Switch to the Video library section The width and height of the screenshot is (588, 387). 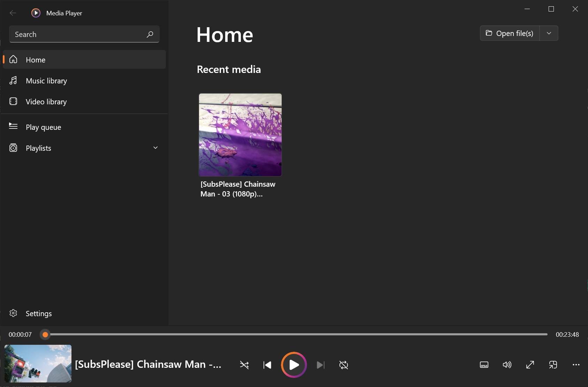46,102
